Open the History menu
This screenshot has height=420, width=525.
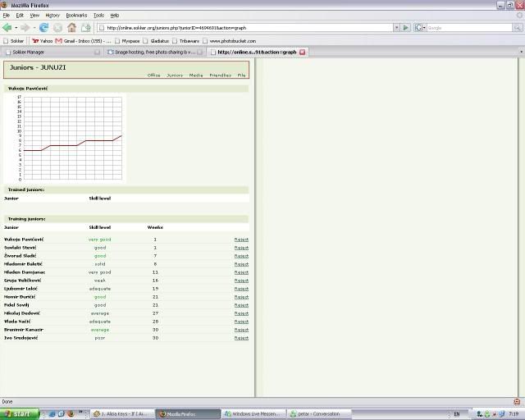tap(52, 15)
